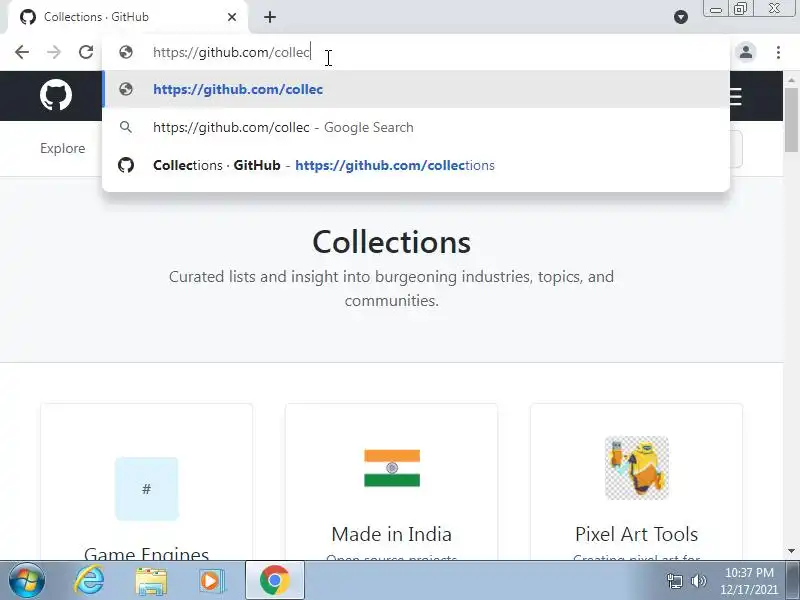Open the Explore link in subnav
Image resolution: width=800 pixels, height=600 pixels.
click(63, 148)
